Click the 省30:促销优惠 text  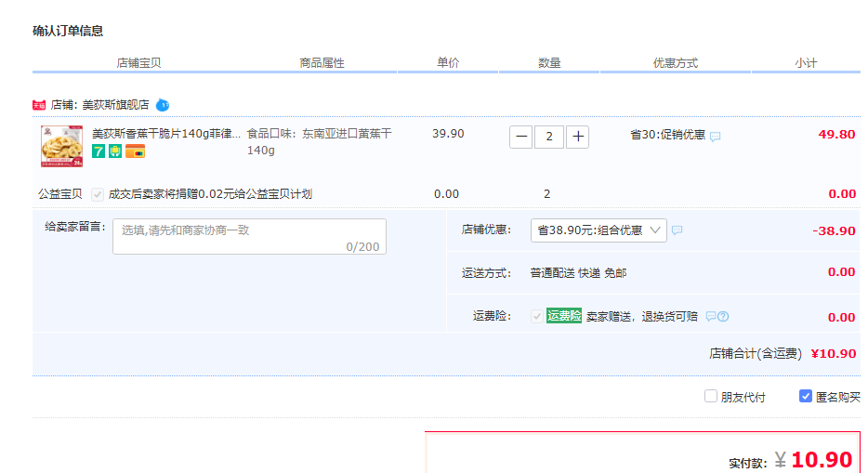coord(667,135)
